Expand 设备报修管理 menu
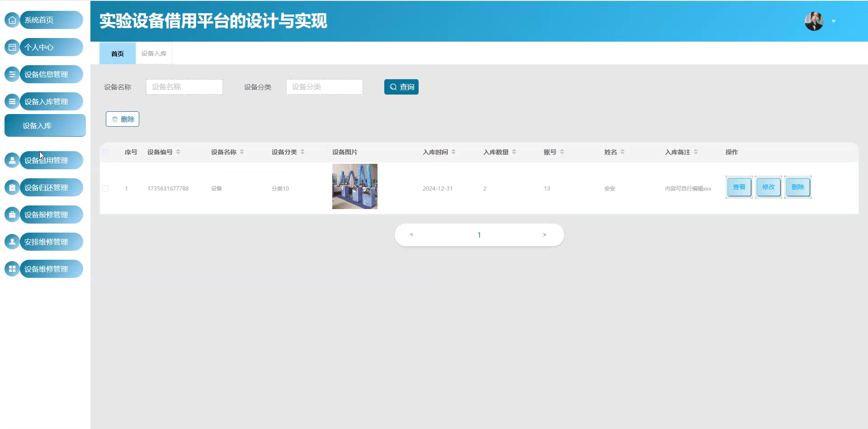This screenshot has height=429, width=868. [x=51, y=214]
